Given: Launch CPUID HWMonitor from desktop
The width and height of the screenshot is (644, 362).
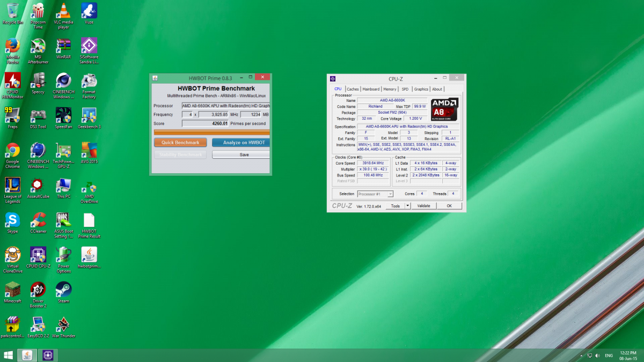Looking at the screenshot, I should (13, 86).
